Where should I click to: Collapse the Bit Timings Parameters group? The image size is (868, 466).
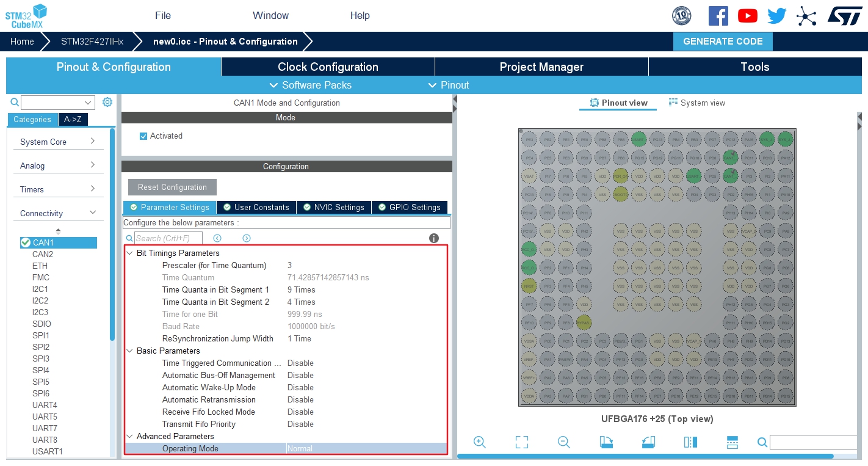pyautogui.click(x=129, y=253)
